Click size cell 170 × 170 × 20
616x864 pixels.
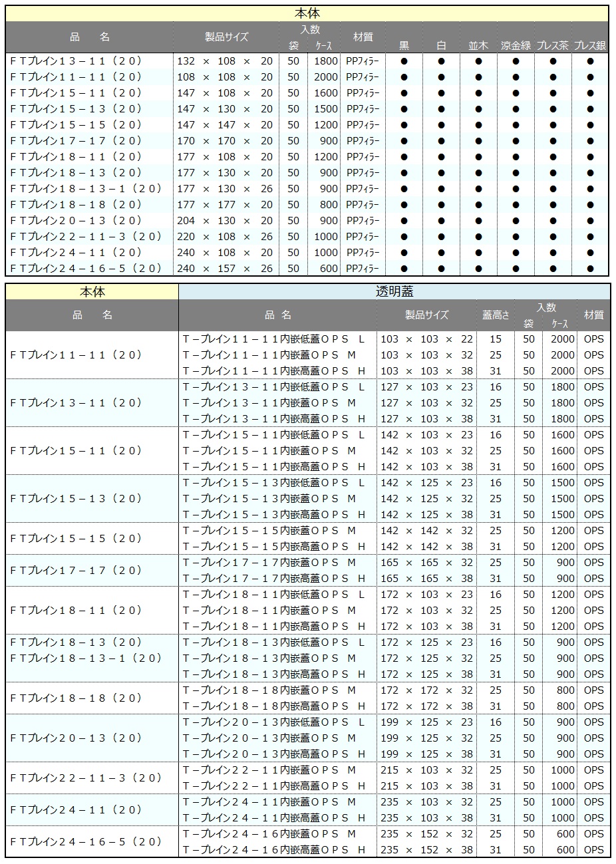[225, 141]
